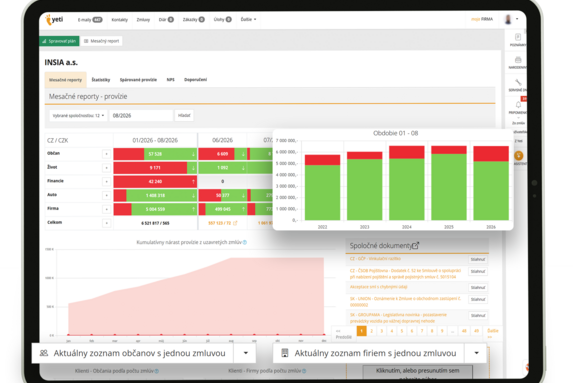Switch to Doporučení tab
573x383 pixels.
pos(196,80)
